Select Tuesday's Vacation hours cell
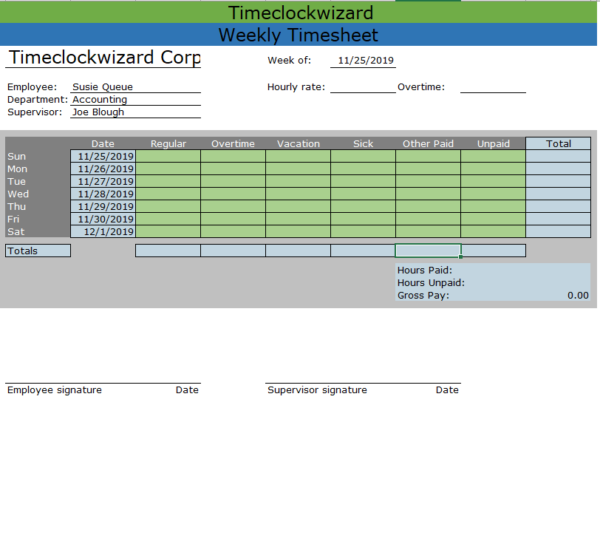The width and height of the screenshot is (600, 558). click(x=298, y=181)
